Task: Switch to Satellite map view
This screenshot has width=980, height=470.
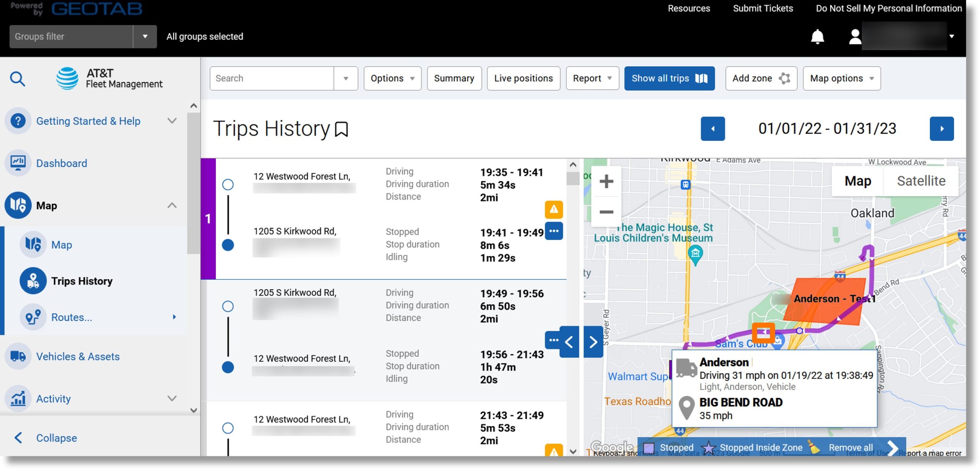Action: tap(921, 181)
